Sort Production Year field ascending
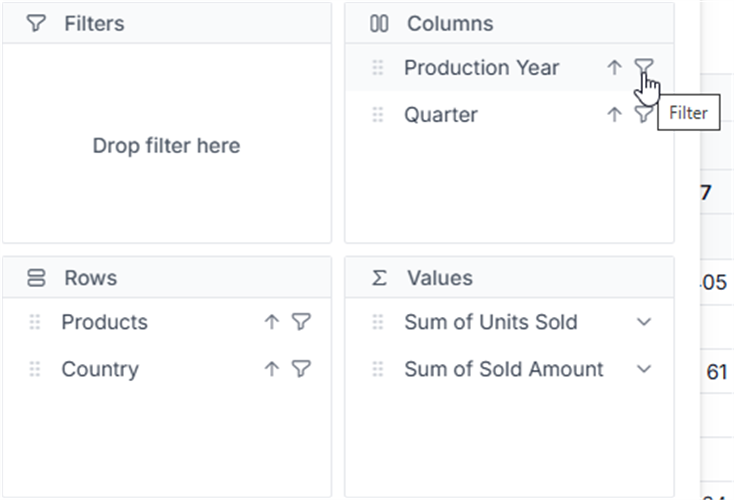Image resolution: width=734 pixels, height=500 pixels. [614, 67]
